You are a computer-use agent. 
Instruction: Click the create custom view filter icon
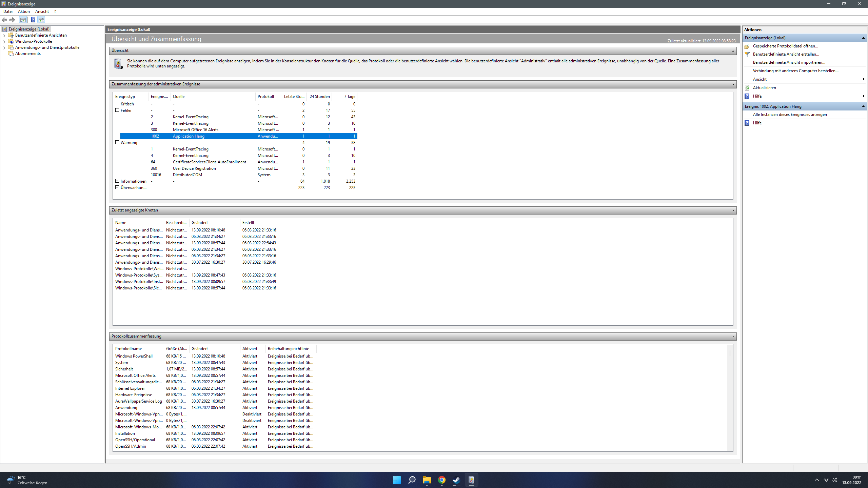point(747,54)
